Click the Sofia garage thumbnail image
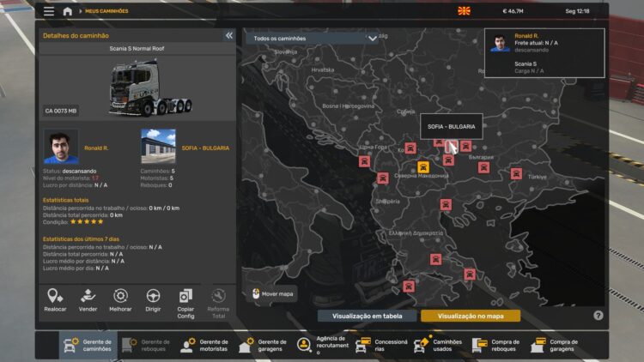644x362 pixels. click(x=158, y=147)
